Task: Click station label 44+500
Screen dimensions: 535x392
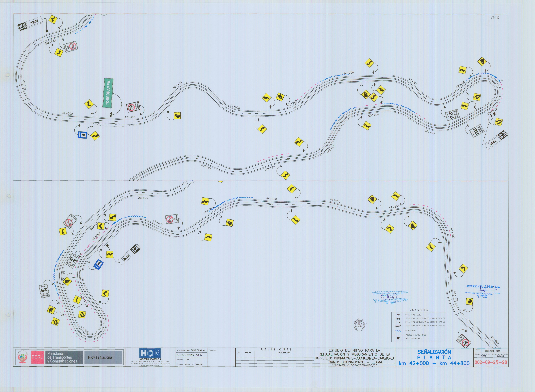Action: (394, 207)
